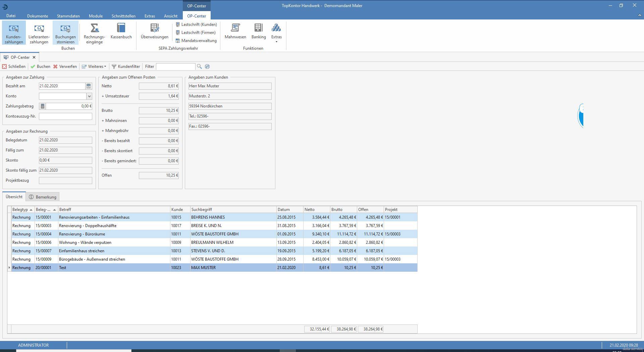Expand the Extras dropdown in Funktionen

pyautogui.click(x=276, y=33)
